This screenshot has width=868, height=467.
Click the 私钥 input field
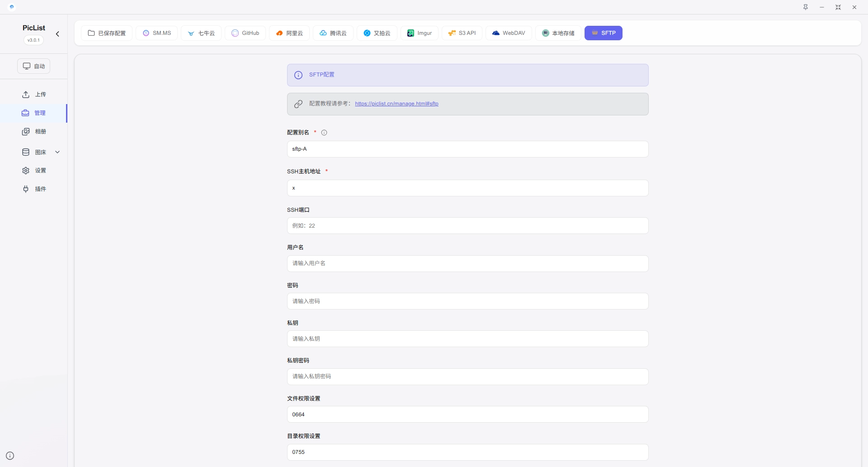tap(468, 339)
